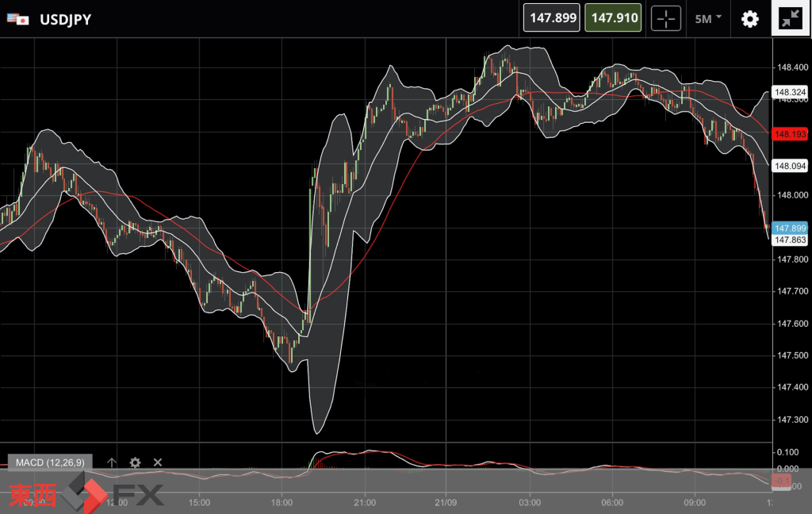
Task: Click the 147.863 lower band price label
Action: point(790,240)
